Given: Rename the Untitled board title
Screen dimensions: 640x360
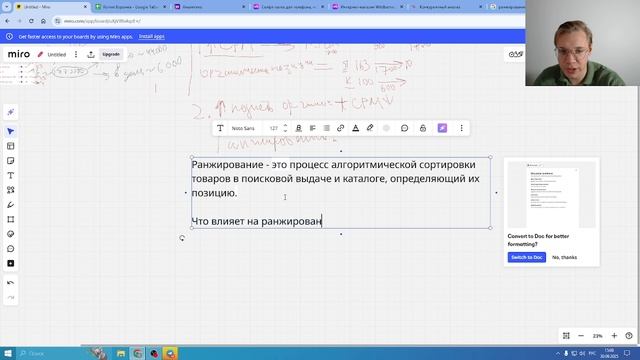Looking at the screenshot, I should click(x=56, y=54).
